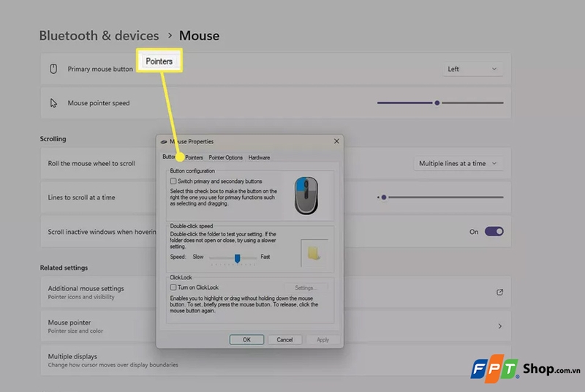585x392 pixels.
Task: Expand the Mouse pointer settings chevron
Action: pos(499,326)
